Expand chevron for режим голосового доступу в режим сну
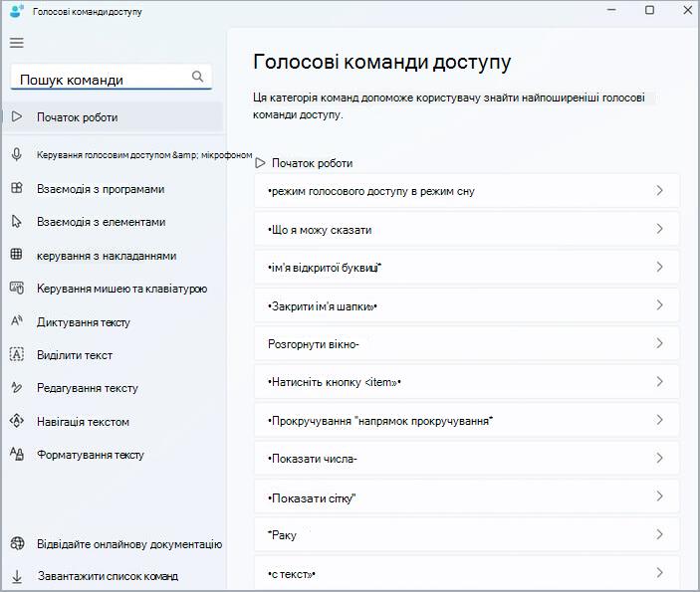Viewport: 700px width, 592px height. (659, 190)
